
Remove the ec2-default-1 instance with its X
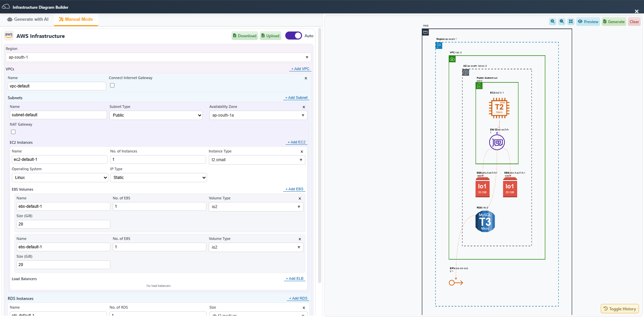click(302, 152)
